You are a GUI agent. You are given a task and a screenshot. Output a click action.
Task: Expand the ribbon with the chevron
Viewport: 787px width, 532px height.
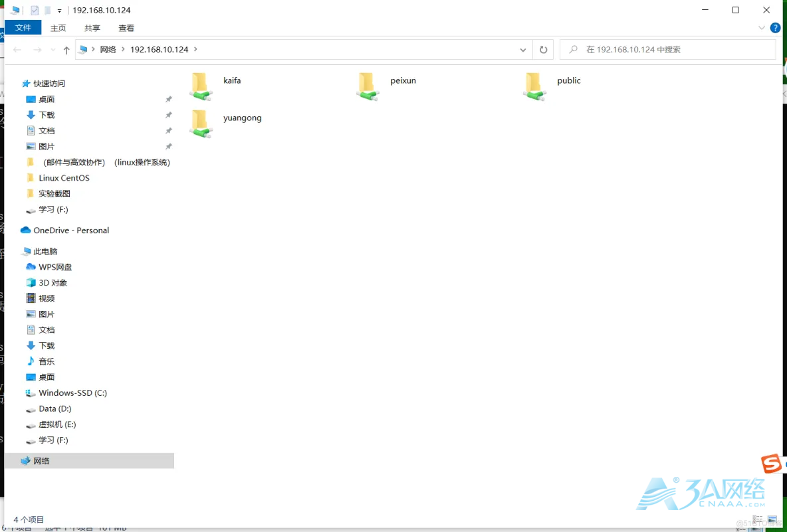click(762, 28)
